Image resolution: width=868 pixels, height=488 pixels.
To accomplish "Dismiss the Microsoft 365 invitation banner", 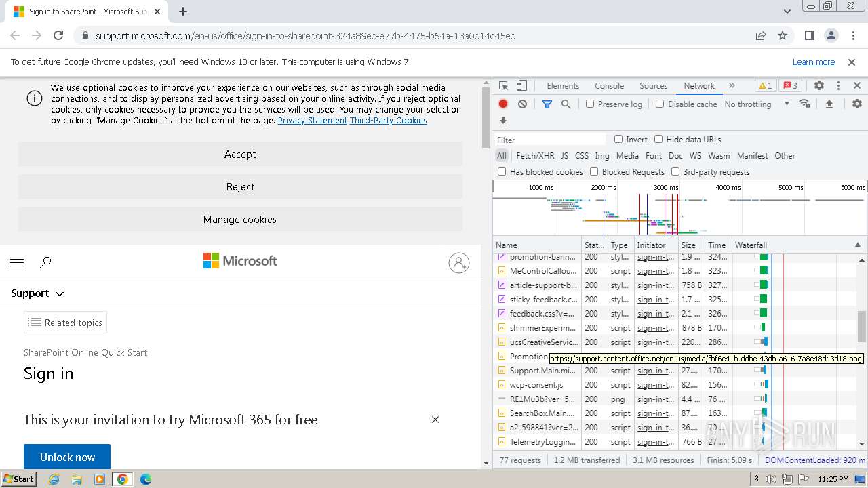I will [x=435, y=420].
